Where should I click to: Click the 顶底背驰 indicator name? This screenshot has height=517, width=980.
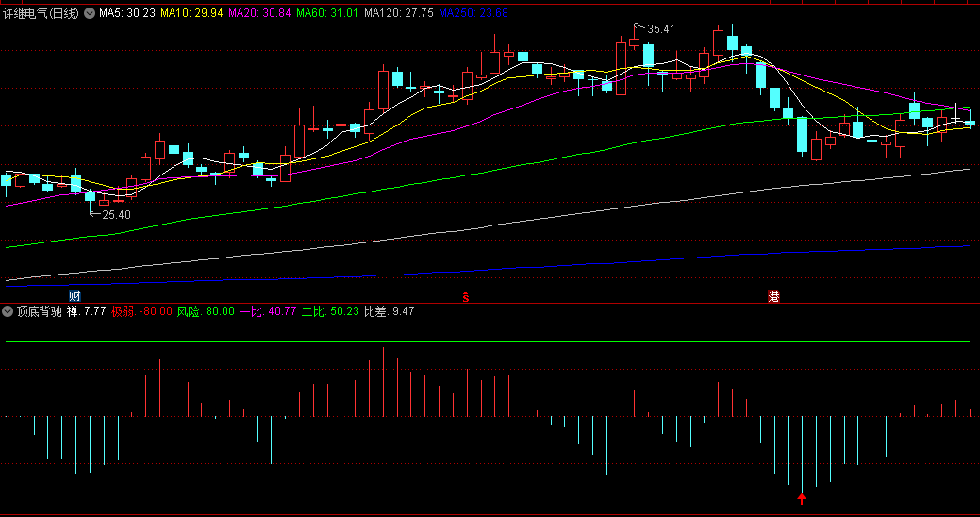click(x=40, y=311)
